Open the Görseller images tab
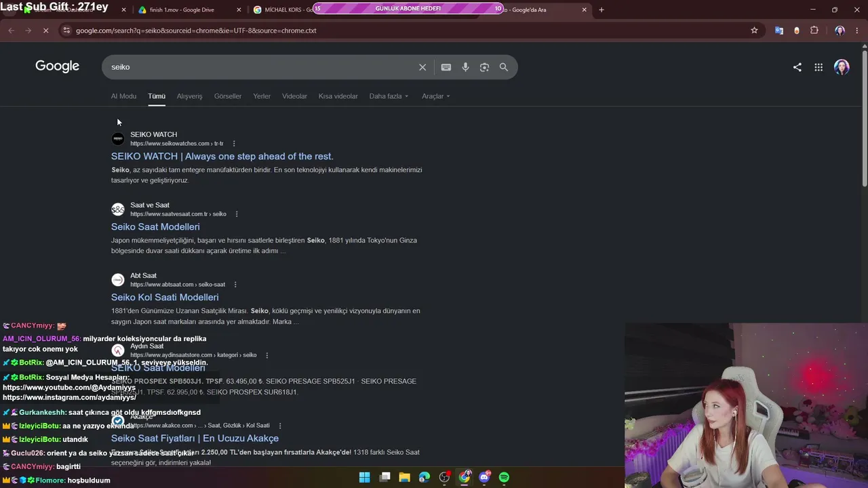Image resolution: width=868 pixels, height=488 pixels. (x=228, y=96)
